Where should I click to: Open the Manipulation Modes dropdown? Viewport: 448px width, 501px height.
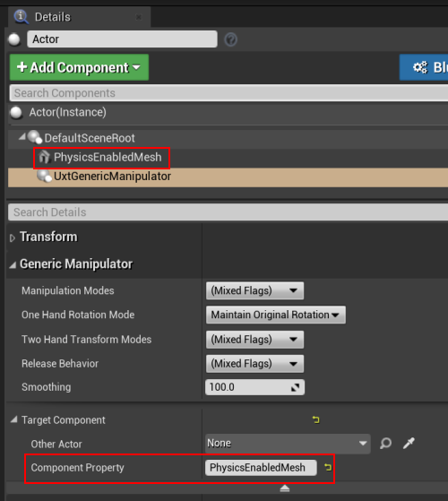[x=254, y=290]
